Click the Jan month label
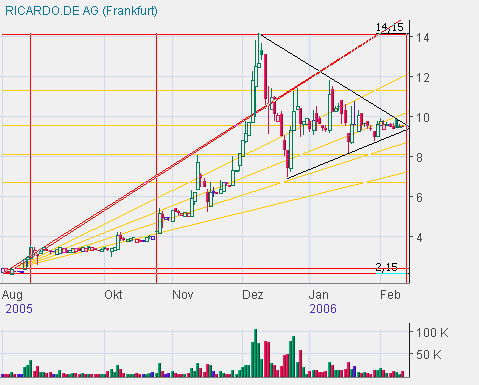The width and height of the screenshot is (479, 385). 319,295
